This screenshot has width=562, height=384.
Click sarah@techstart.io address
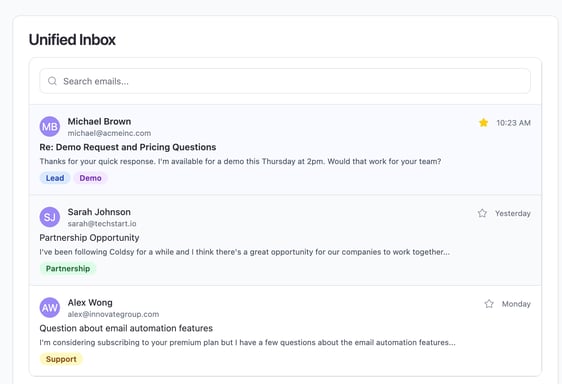(102, 223)
